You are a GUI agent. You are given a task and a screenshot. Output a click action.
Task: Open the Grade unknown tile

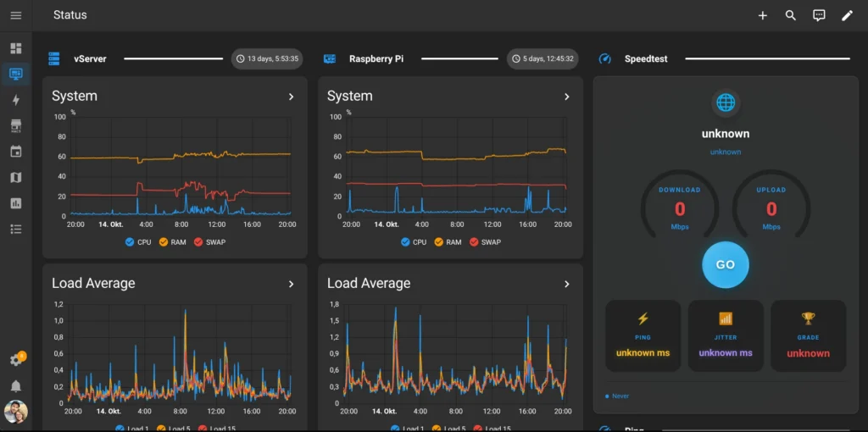coord(808,335)
